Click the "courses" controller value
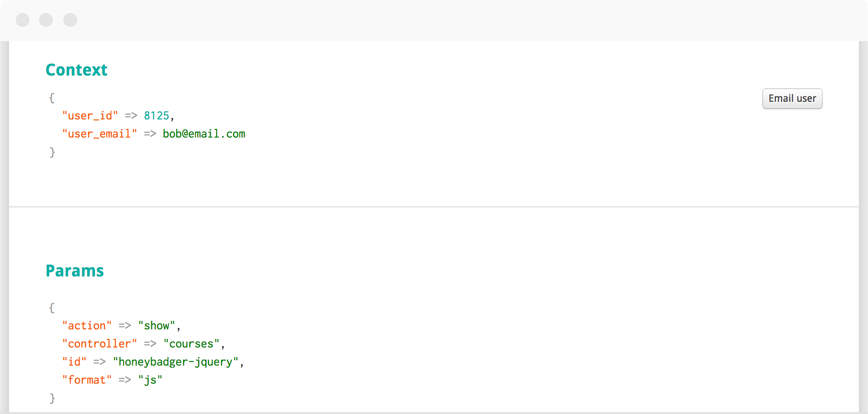 point(191,344)
